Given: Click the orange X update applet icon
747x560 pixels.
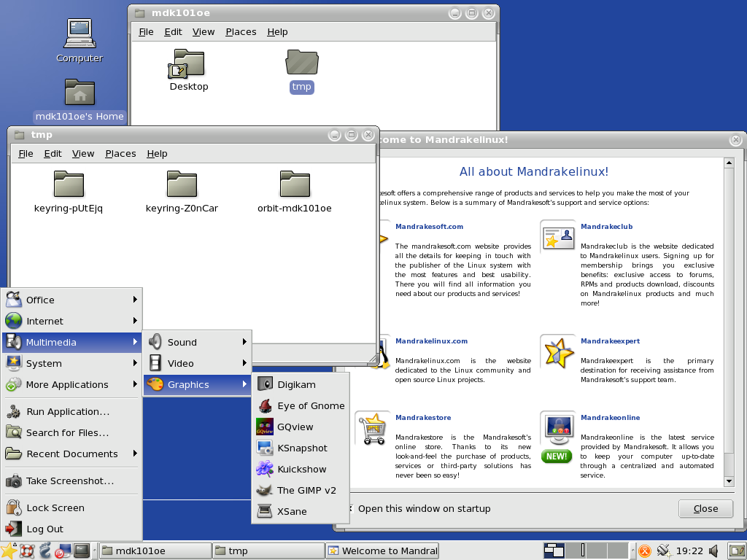Looking at the screenshot, I should coord(645,551).
